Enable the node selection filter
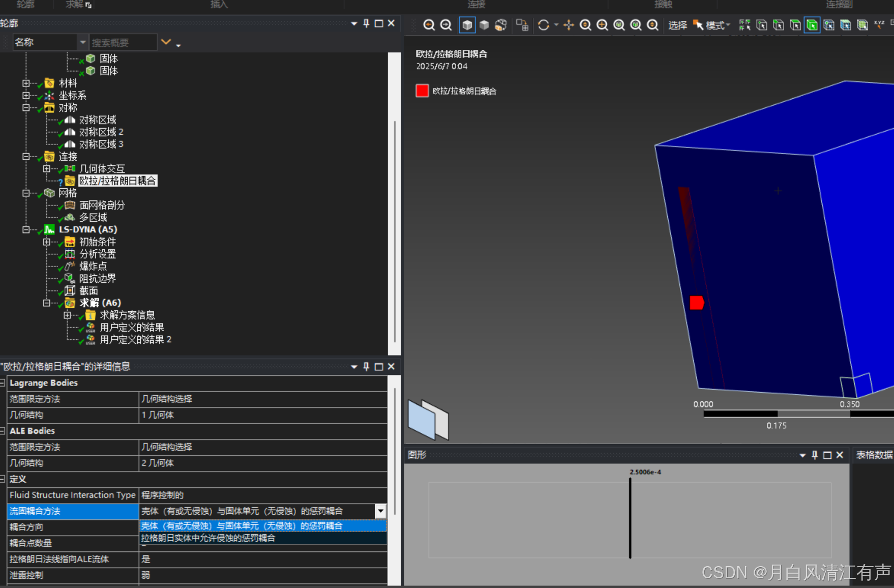Viewport: 894px width, 588px height. (829, 25)
